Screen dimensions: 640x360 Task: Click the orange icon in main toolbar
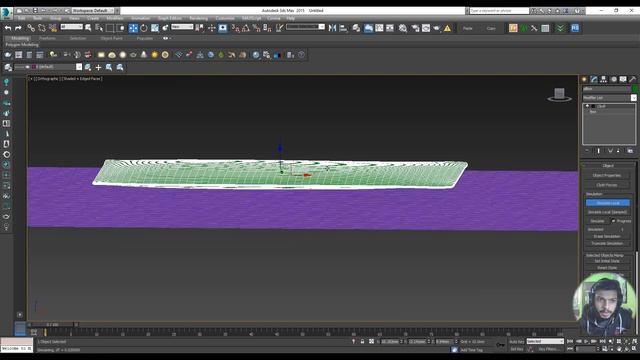(x=513, y=28)
